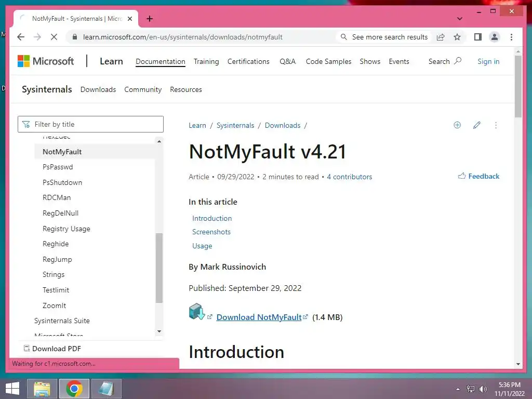Select the Certifications menu item

click(248, 61)
